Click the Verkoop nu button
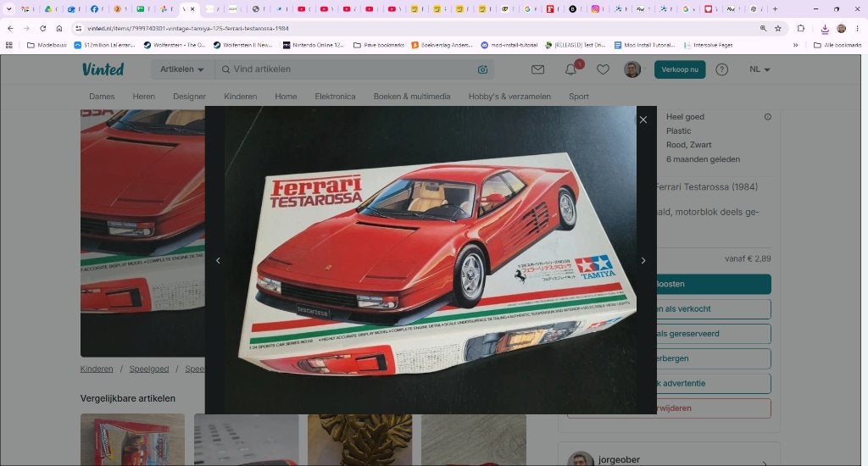 coord(680,69)
